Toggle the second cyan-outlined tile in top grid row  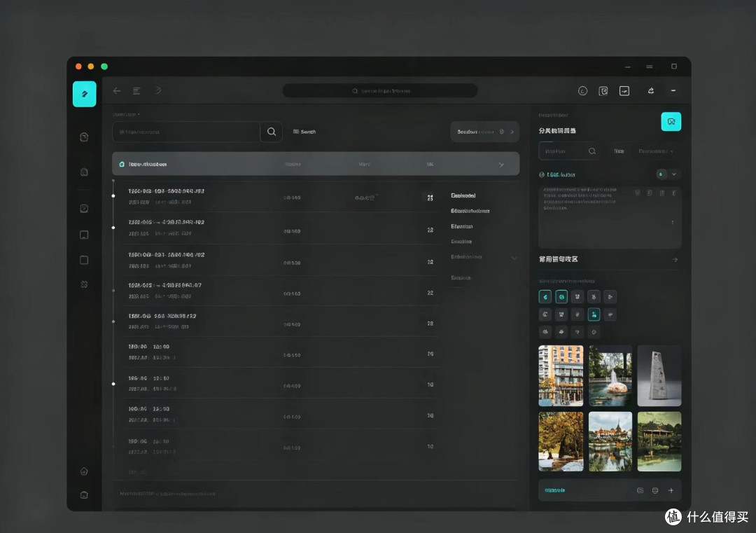coord(561,297)
